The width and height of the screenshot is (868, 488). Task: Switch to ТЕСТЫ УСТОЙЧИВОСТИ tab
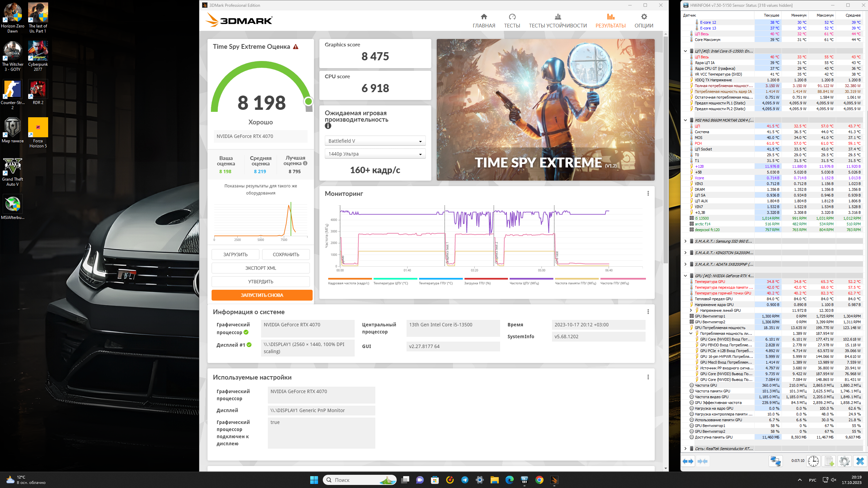click(558, 21)
